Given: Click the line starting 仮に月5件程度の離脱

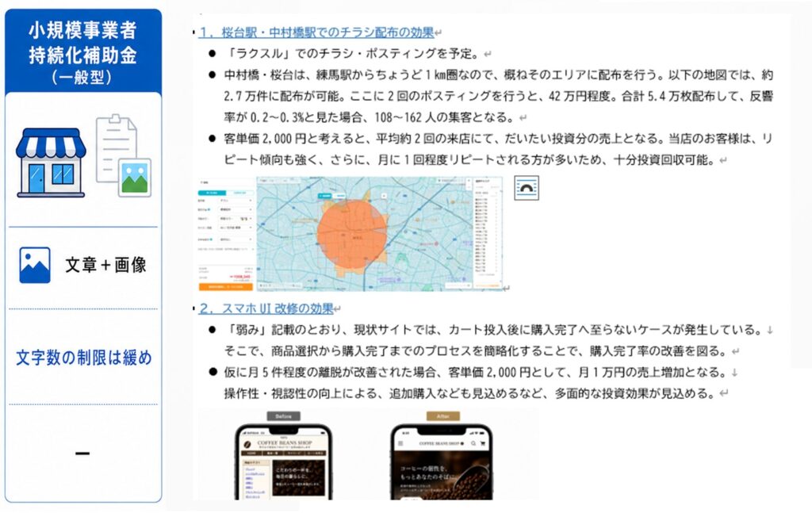Looking at the screenshot, I should point(475,372).
